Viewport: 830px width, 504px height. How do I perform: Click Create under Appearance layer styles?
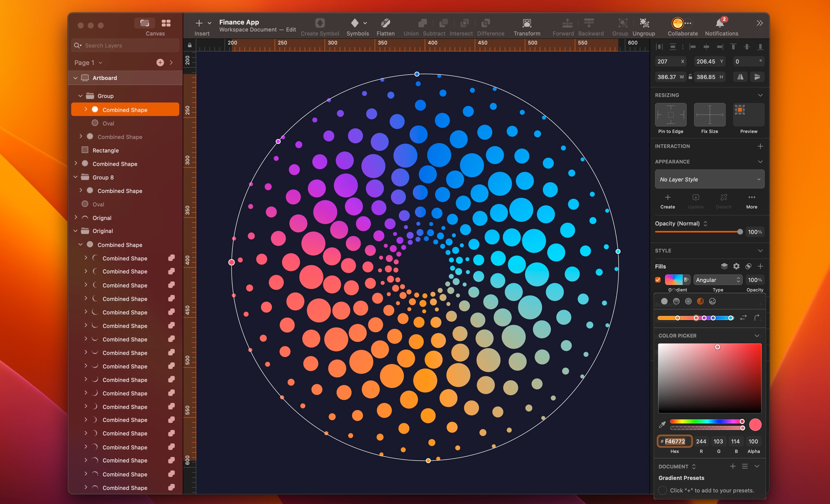point(668,201)
